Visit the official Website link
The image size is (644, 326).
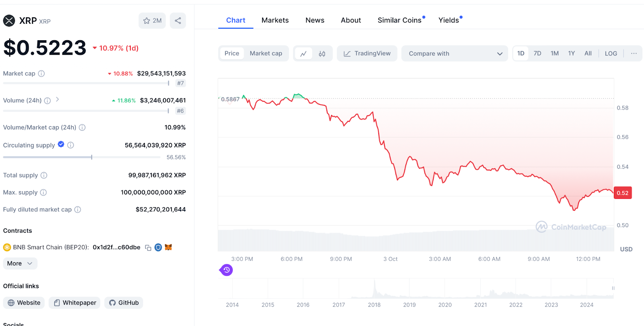click(24, 303)
